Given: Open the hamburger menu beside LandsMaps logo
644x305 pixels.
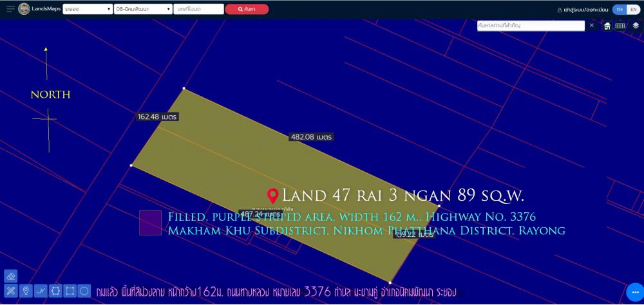Looking at the screenshot, I should click(x=10, y=9).
